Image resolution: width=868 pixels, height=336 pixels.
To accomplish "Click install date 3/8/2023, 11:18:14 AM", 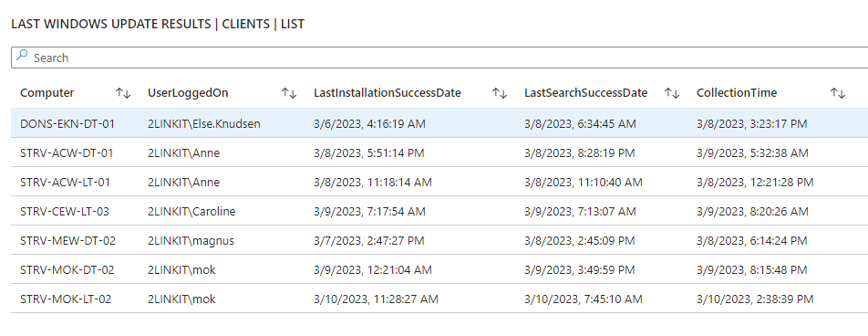I will (x=373, y=183).
